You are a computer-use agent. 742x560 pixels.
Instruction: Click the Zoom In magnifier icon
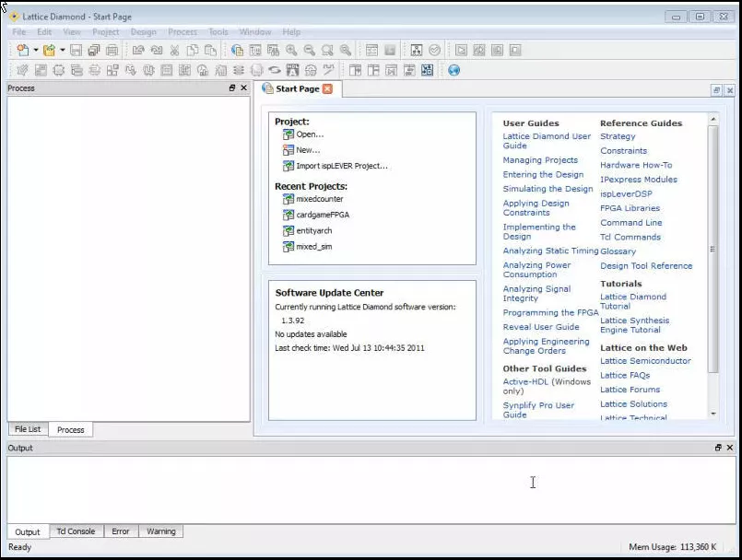click(x=291, y=50)
